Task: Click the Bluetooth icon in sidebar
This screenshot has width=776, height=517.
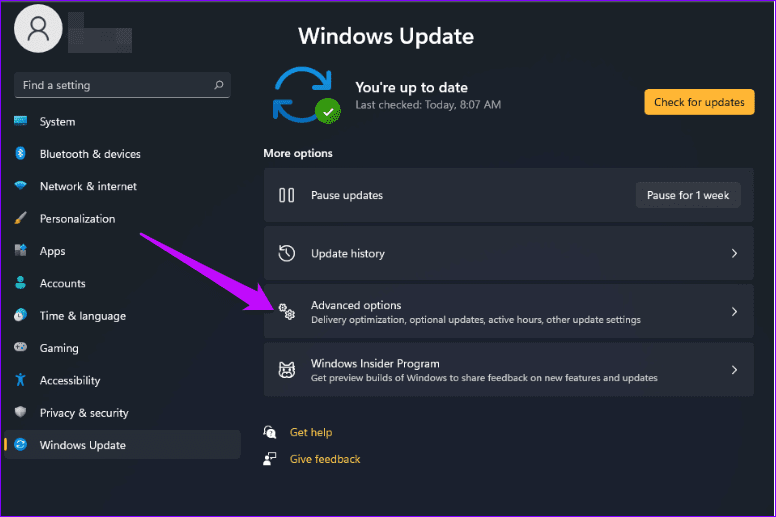Action: 20,153
